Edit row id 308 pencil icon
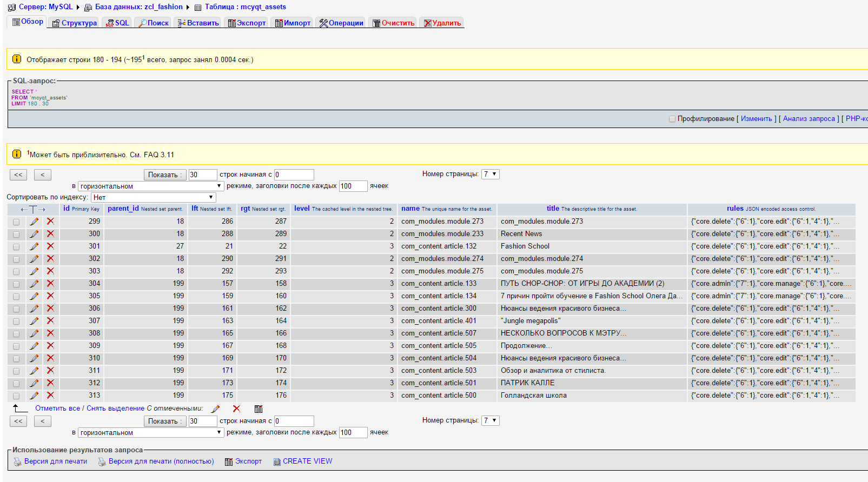 click(x=34, y=333)
